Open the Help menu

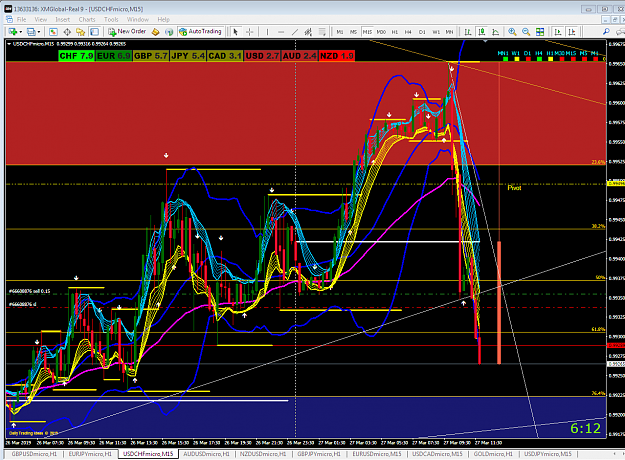tap(163, 20)
